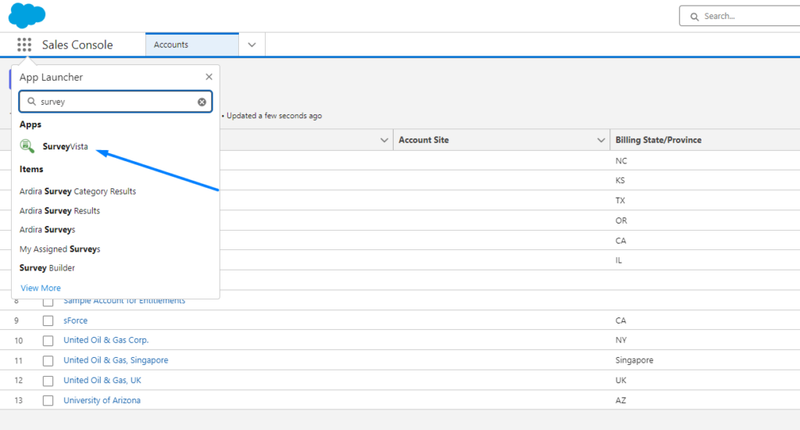Click the NC billing state cell

[621, 161]
